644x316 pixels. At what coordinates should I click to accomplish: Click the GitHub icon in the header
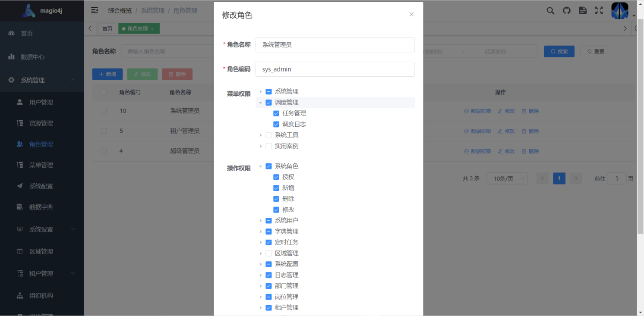point(566,10)
